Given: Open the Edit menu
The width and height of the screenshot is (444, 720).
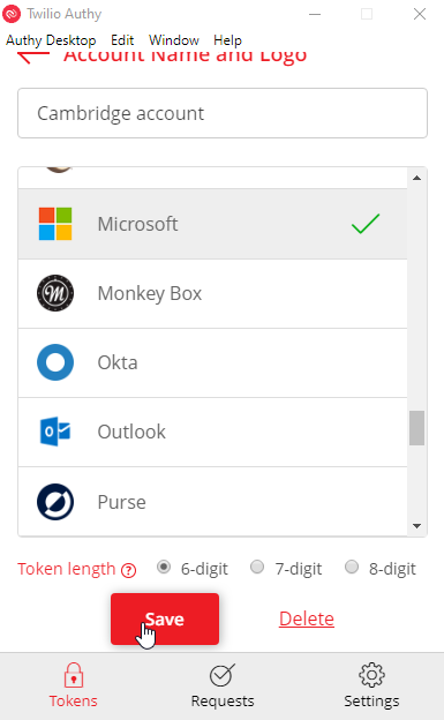Looking at the screenshot, I should coord(122,40).
